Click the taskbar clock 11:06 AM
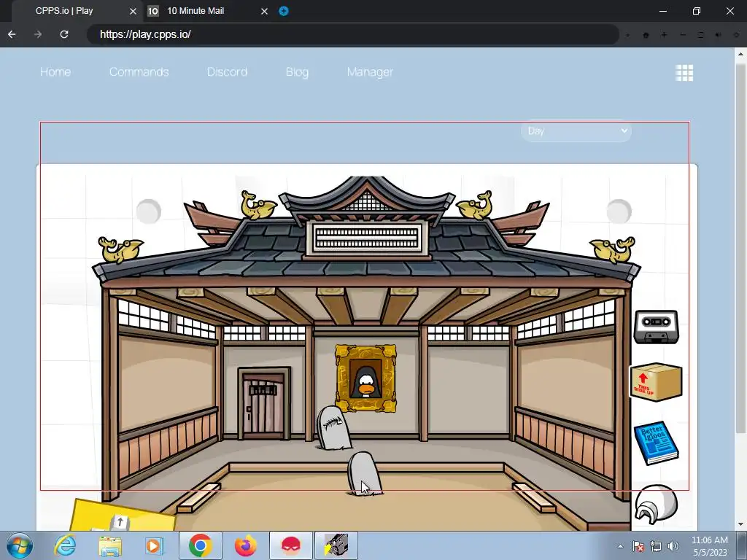Viewport: 747px width, 560px height. point(710,546)
